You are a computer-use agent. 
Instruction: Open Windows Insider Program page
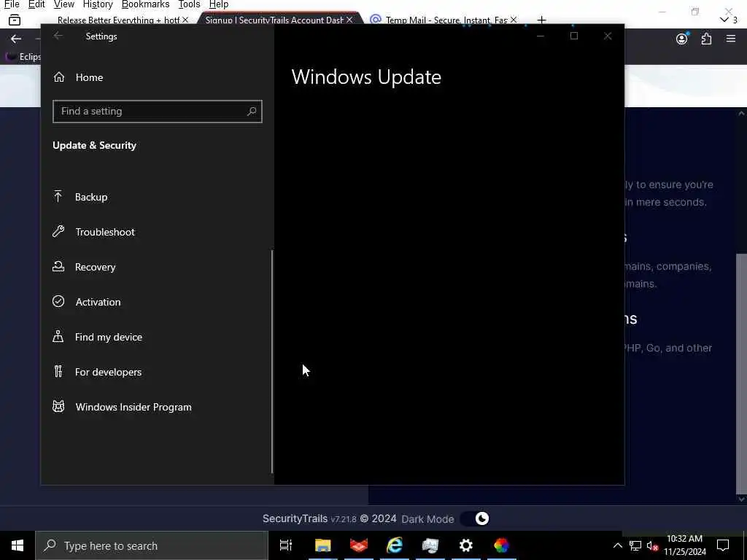coord(133,407)
